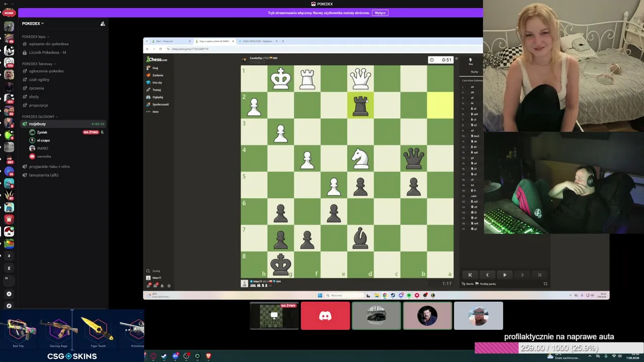The width and height of the screenshot is (644, 362).
Task: Click the Wyłącz button in streamer banner
Action: coord(380,13)
